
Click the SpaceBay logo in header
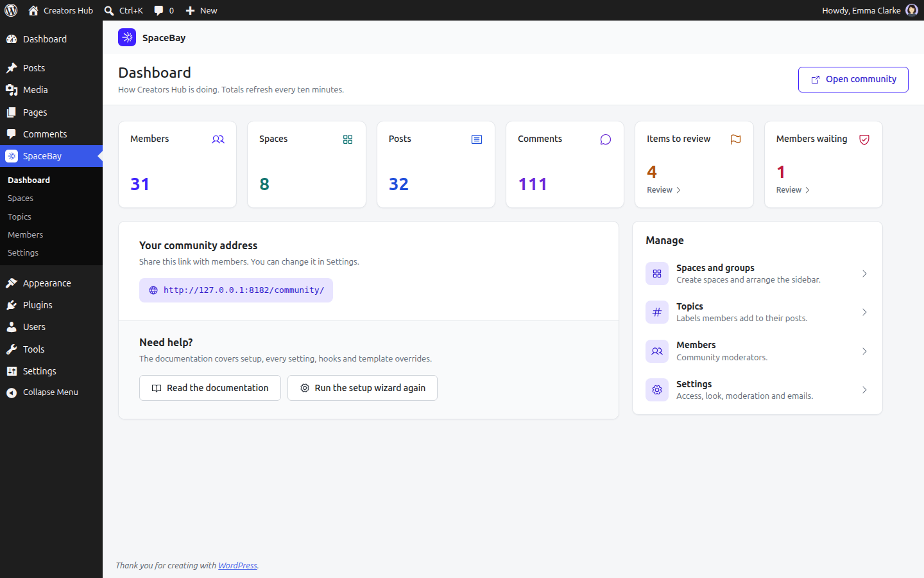127,37
